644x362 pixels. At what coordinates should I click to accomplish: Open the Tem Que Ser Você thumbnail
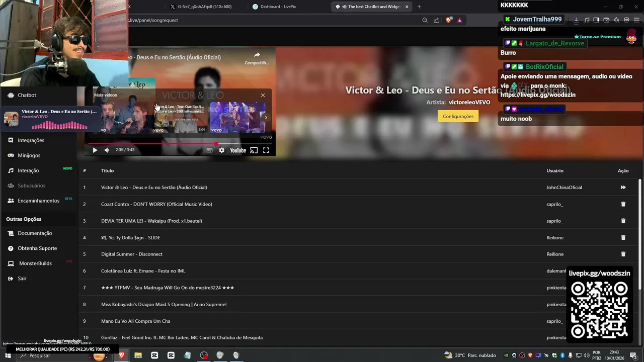(x=180, y=118)
